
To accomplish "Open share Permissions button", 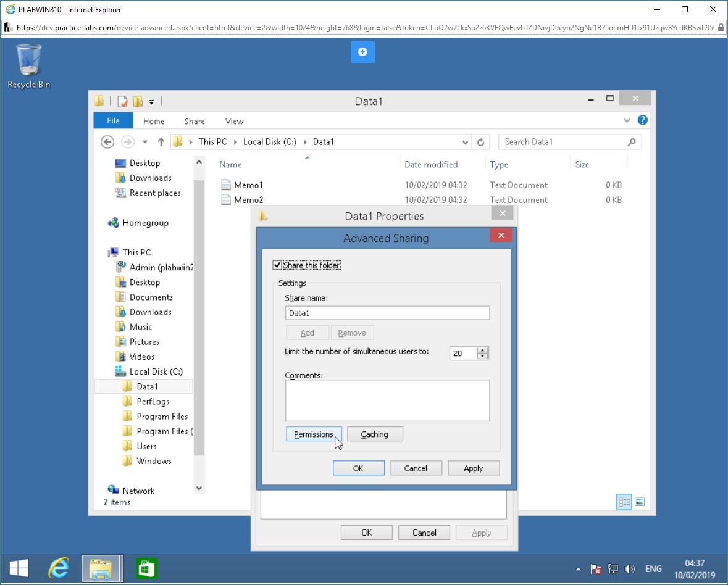I will coord(314,434).
